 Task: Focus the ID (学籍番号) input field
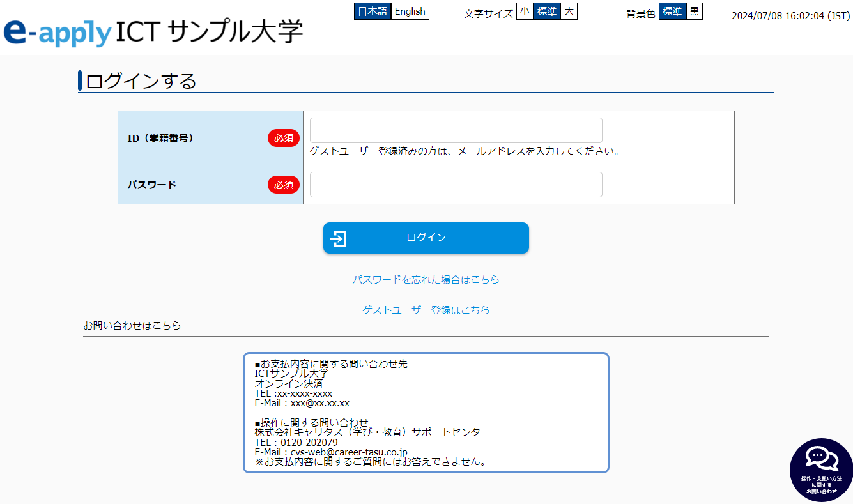pos(456,130)
